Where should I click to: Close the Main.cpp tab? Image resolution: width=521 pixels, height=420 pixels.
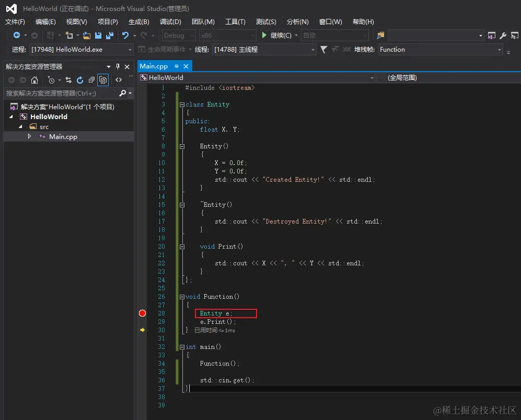(186, 66)
